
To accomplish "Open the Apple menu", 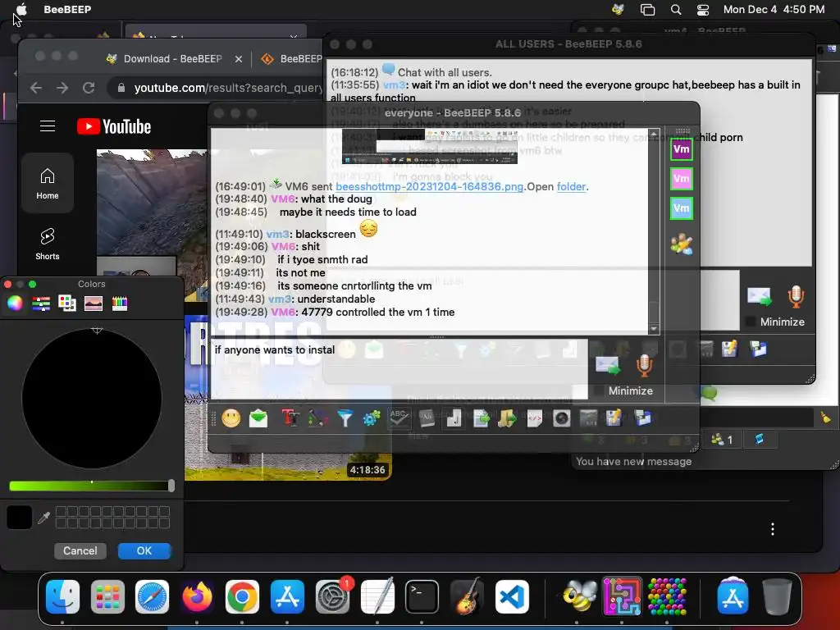I will pyautogui.click(x=21, y=9).
